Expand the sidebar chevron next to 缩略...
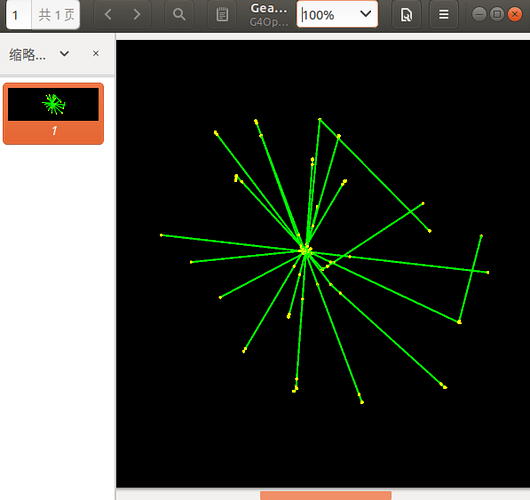Screen dimensions: 530x500 [x=64, y=54]
